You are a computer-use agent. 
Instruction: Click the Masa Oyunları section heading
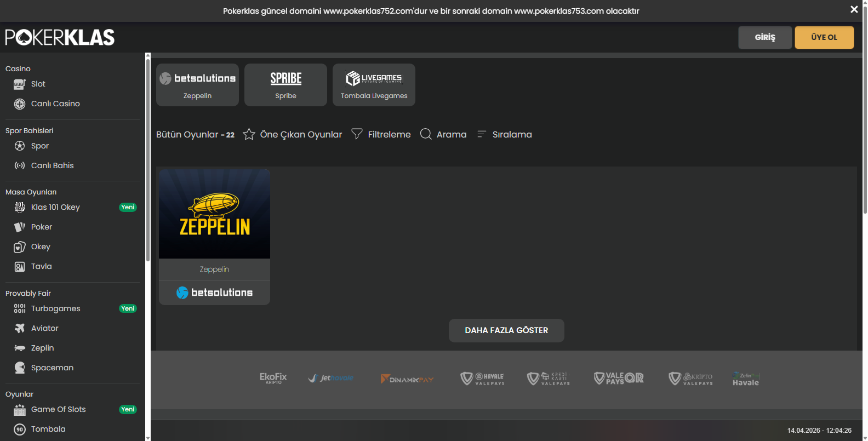point(31,192)
